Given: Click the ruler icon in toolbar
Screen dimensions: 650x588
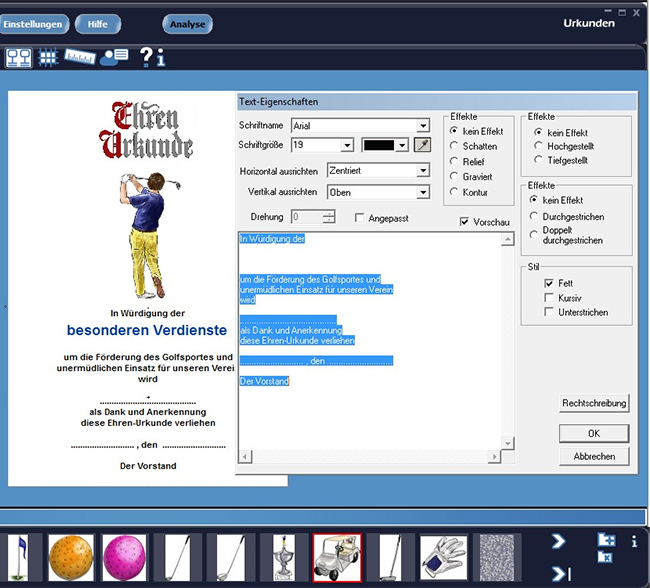Looking at the screenshot, I should [79, 57].
